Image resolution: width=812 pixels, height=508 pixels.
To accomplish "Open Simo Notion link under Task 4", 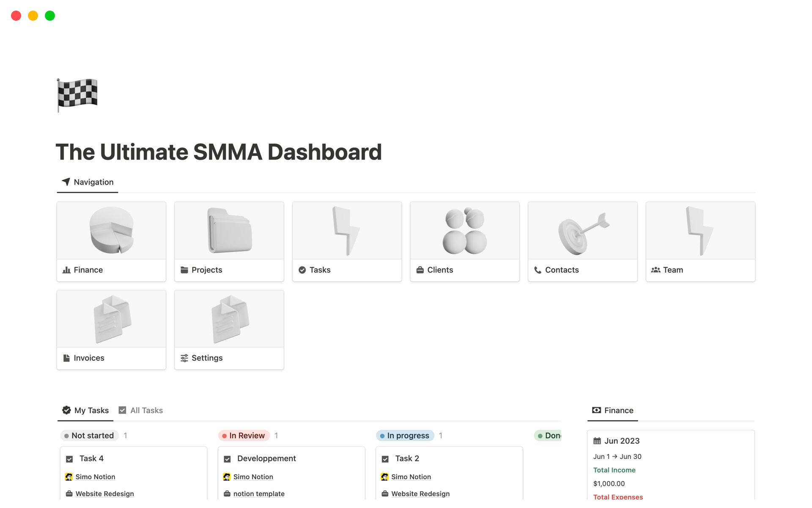I will 95,477.
